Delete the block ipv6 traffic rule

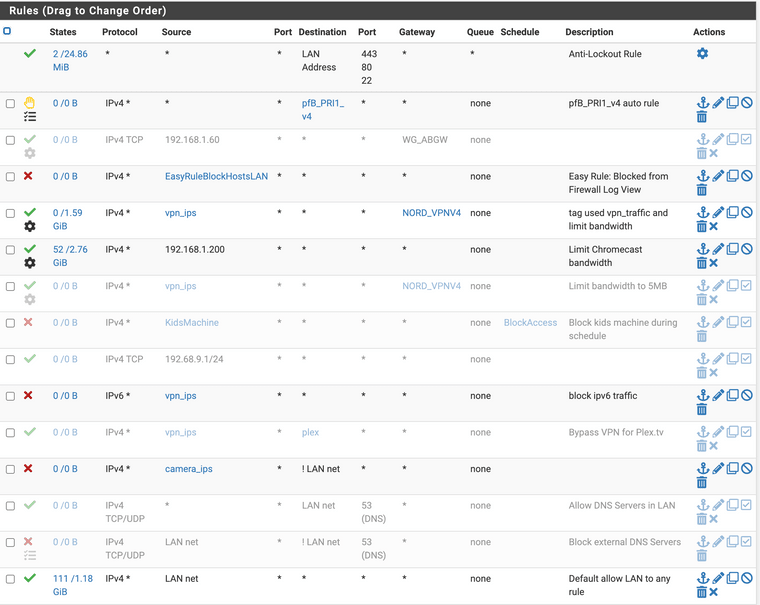[x=701, y=409]
